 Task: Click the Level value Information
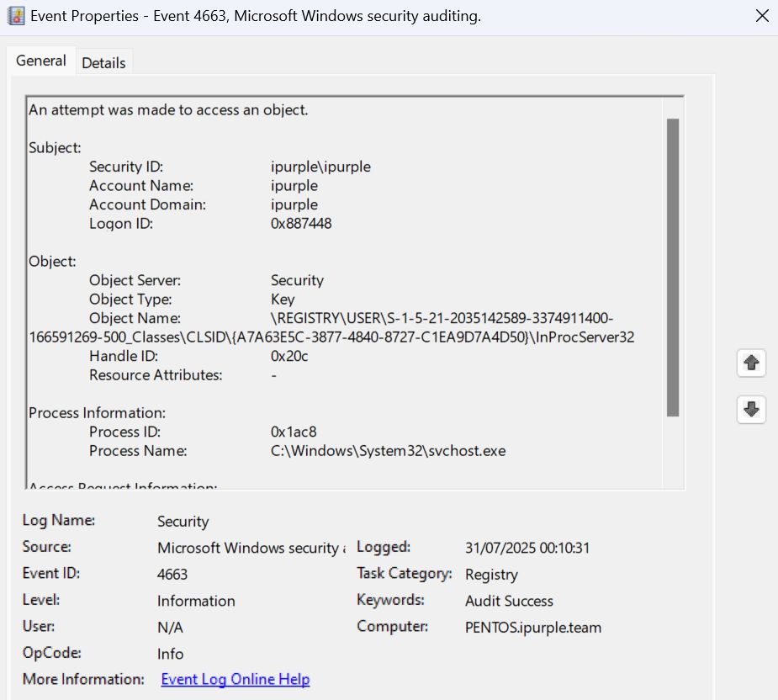196,601
